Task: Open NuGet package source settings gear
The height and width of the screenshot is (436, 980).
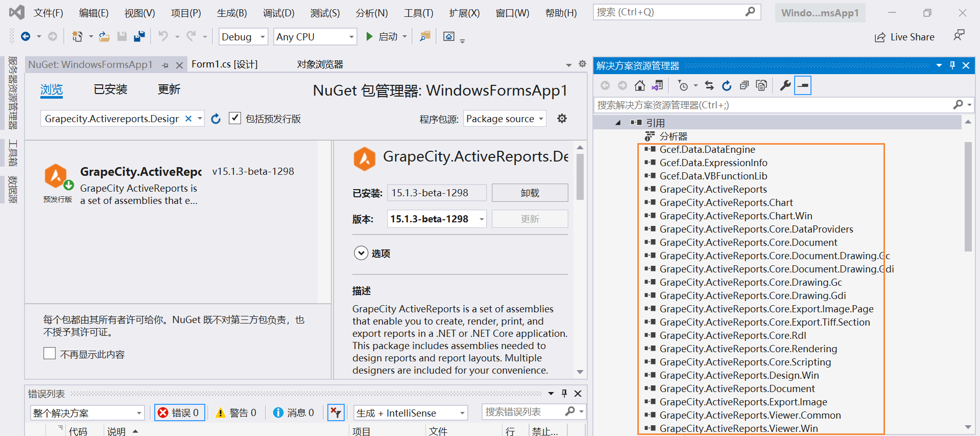Action: pos(562,119)
